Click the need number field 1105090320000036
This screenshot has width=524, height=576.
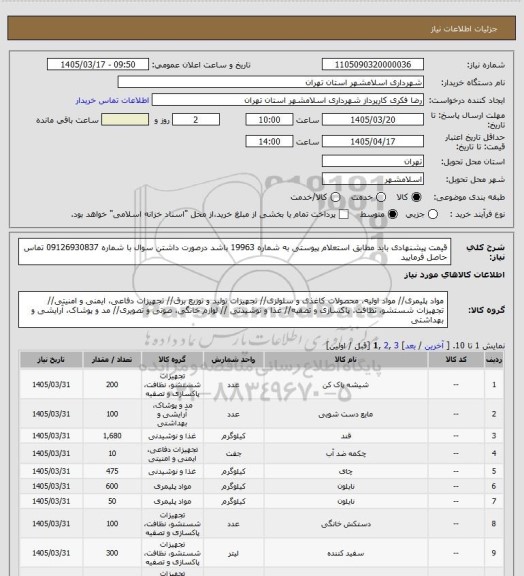pyautogui.click(x=373, y=64)
